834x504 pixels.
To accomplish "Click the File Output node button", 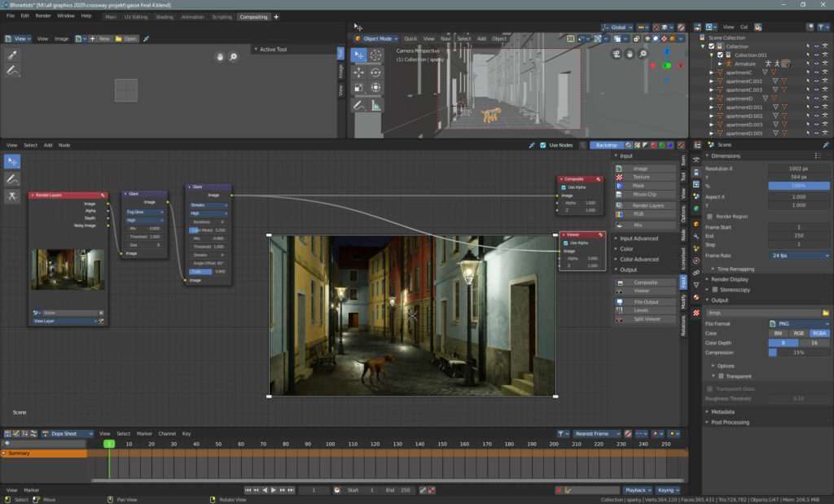I will [647, 301].
